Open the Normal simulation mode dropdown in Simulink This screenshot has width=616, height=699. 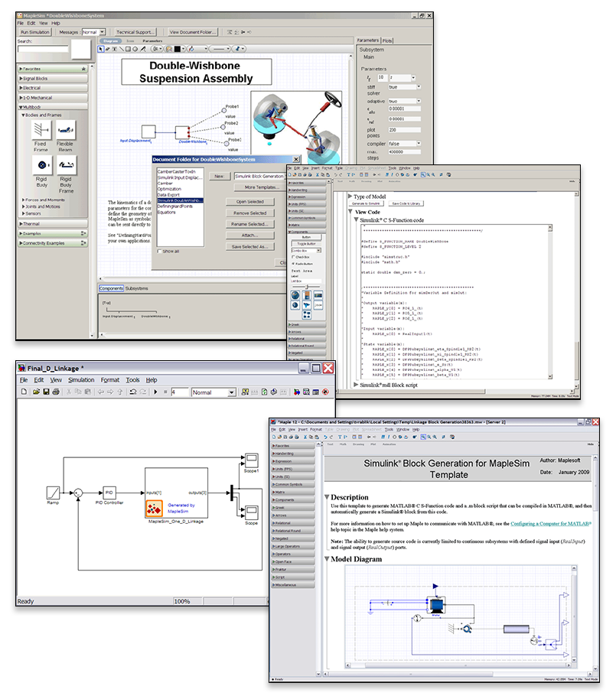point(213,392)
